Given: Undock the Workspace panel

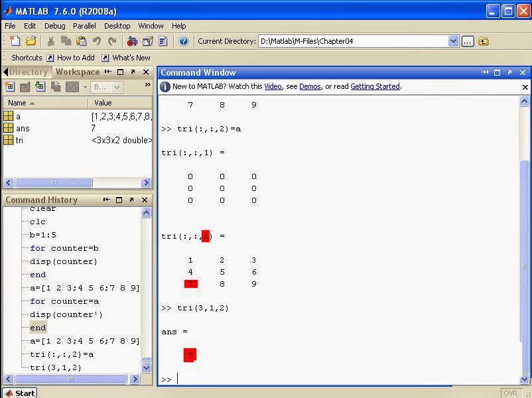Looking at the screenshot, I should [x=133, y=72].
